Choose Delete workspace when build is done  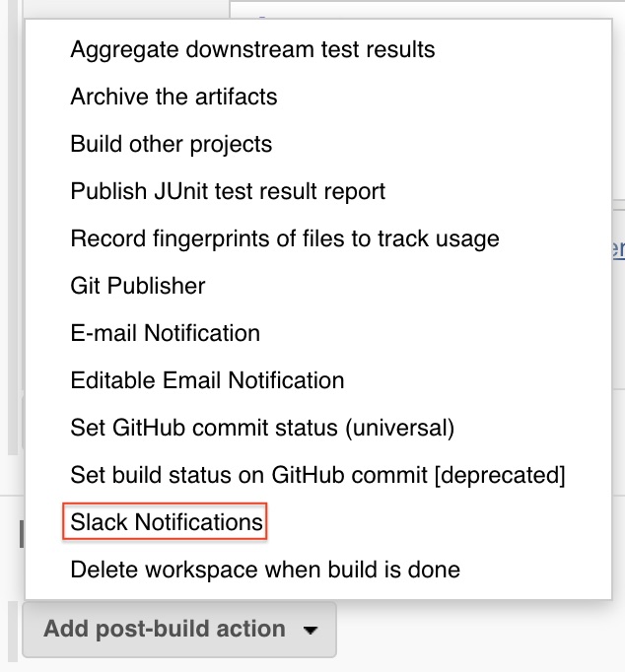[x=265, y=570]
